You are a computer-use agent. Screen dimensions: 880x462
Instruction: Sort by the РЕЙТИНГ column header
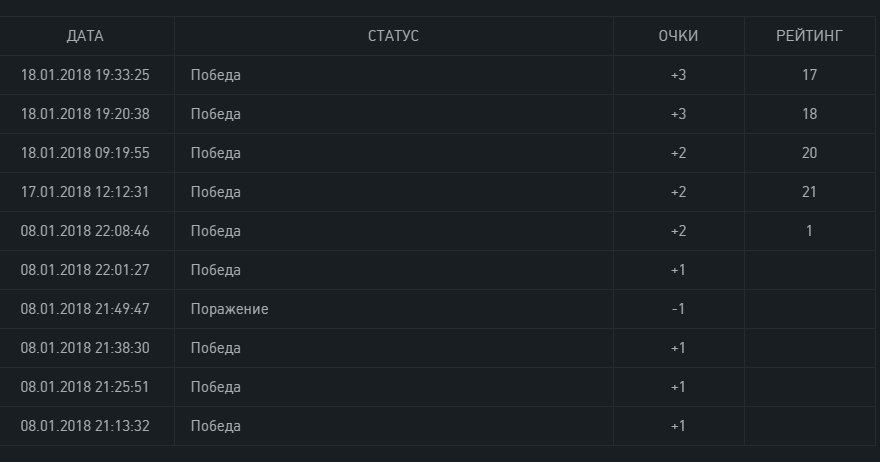[809, 36]
